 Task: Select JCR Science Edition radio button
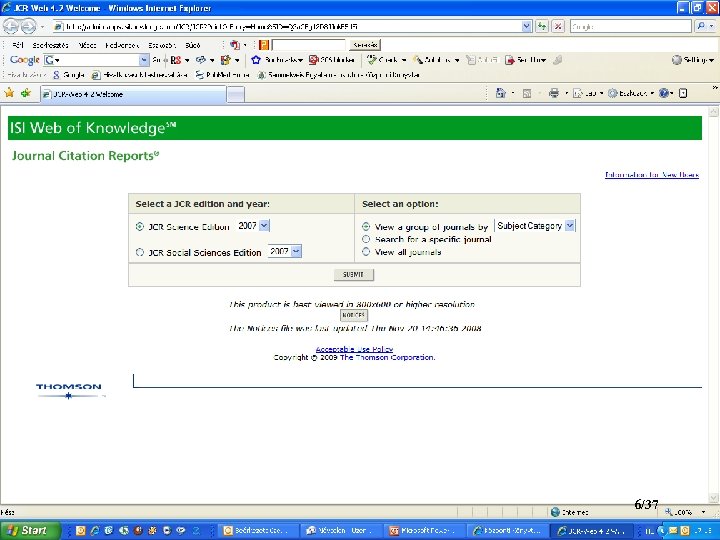tap(140, 226)
